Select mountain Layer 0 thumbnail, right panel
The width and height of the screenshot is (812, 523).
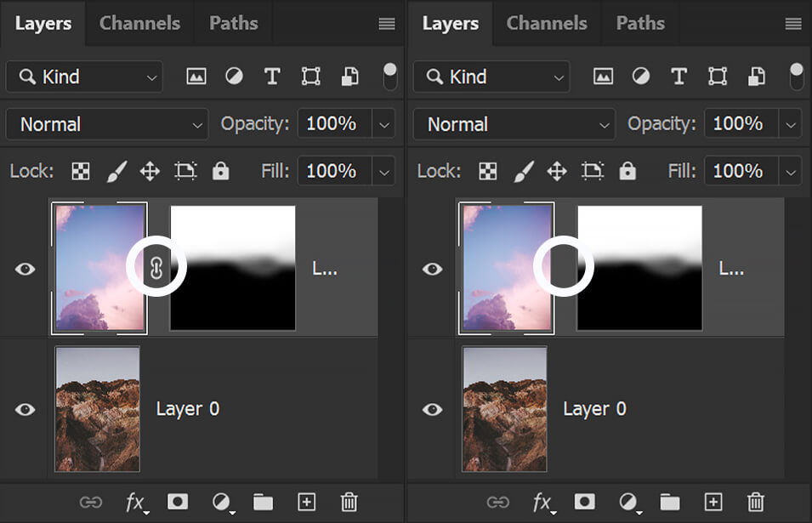[x=505, y=409]
